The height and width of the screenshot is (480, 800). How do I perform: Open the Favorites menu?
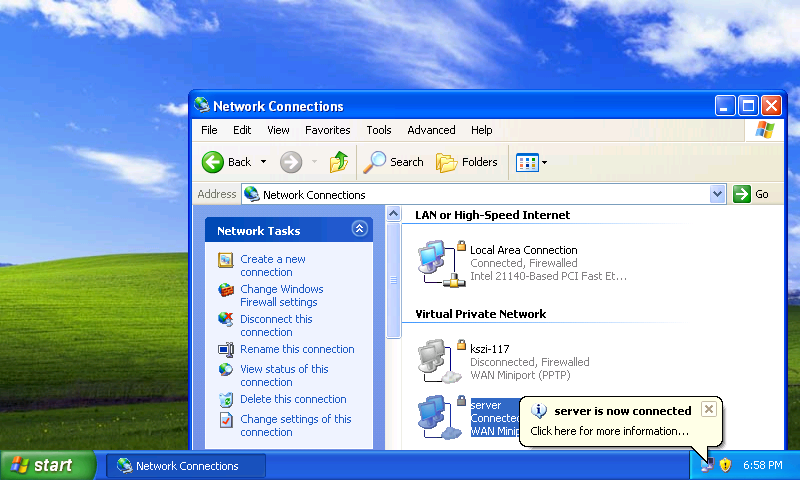coord(328,130)
